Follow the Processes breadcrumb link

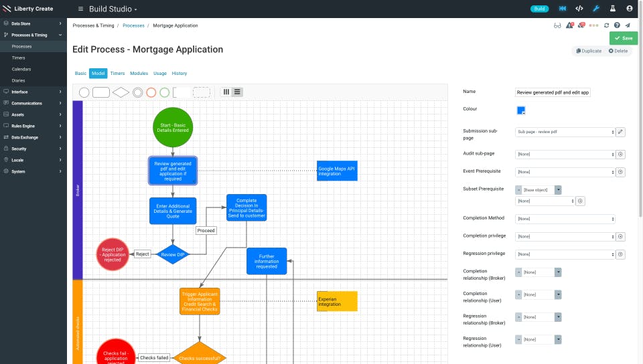(x=133, y=25)
